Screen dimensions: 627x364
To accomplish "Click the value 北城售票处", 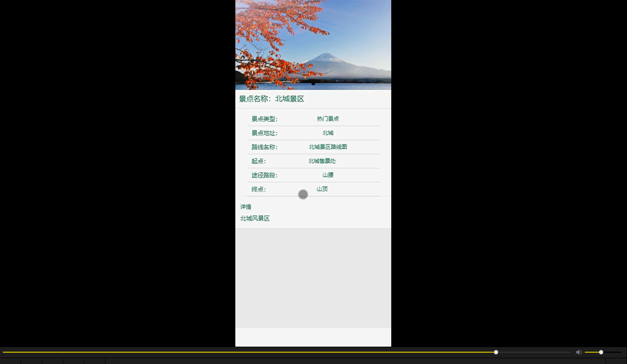I will click(322, 161).
